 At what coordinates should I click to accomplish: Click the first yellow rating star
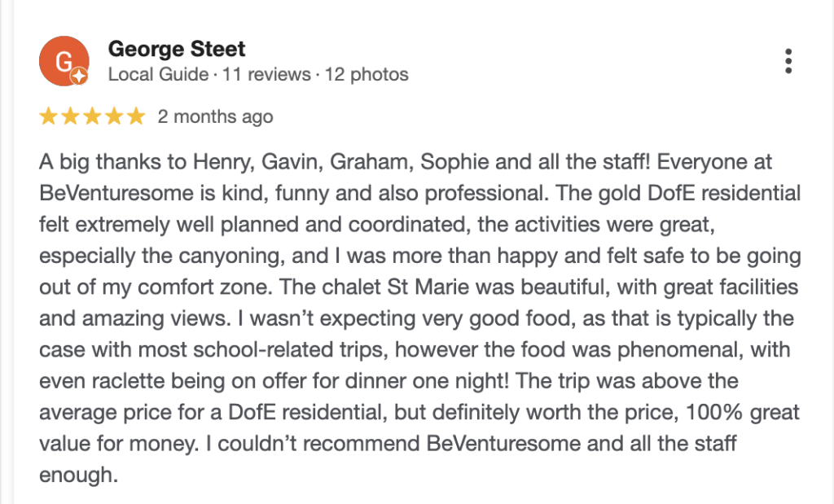[48, 116]
